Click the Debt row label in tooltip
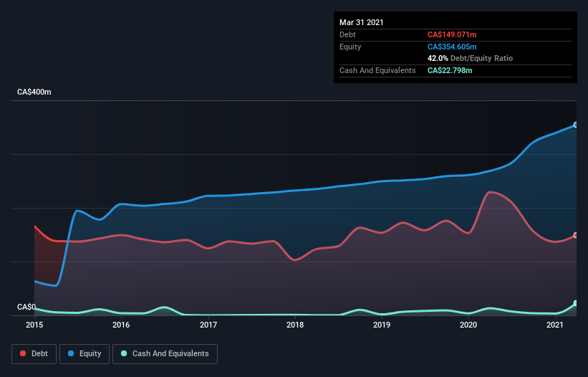This screenshot has height=377, width=588. (347, 34)
